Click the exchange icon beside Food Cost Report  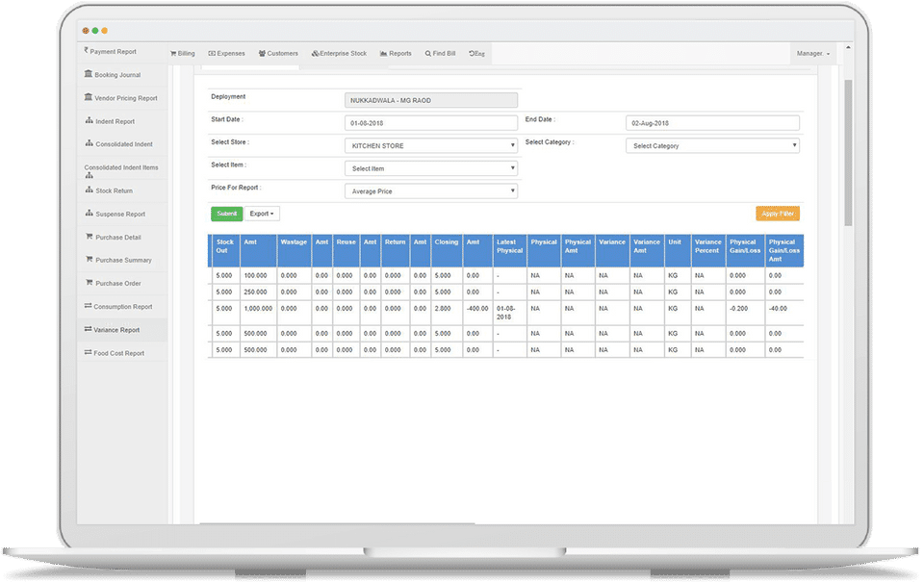[x=88, y=352]
